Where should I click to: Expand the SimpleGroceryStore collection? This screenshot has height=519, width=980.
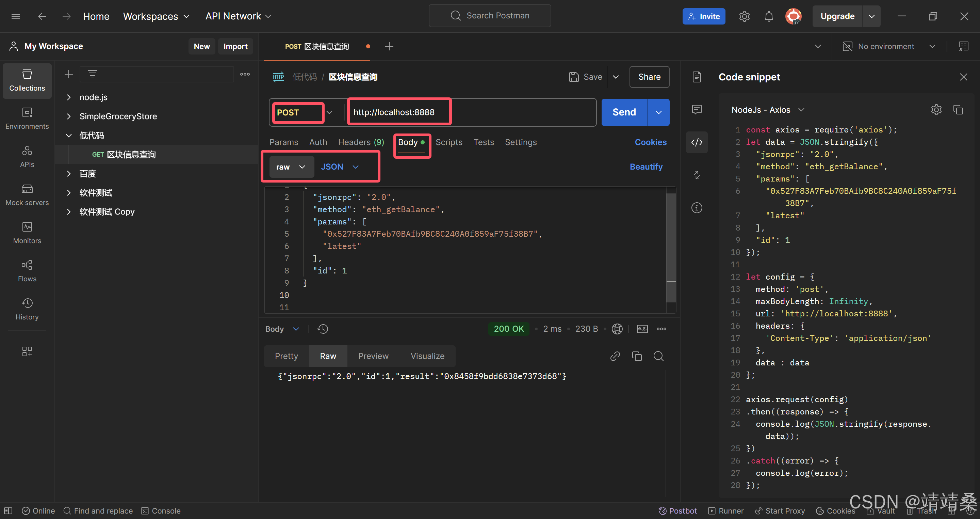coord(69,116)
